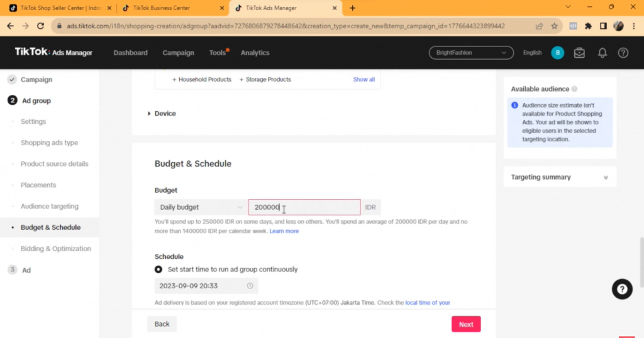Click the business briefcase icon in header

[x=579, y=53]
